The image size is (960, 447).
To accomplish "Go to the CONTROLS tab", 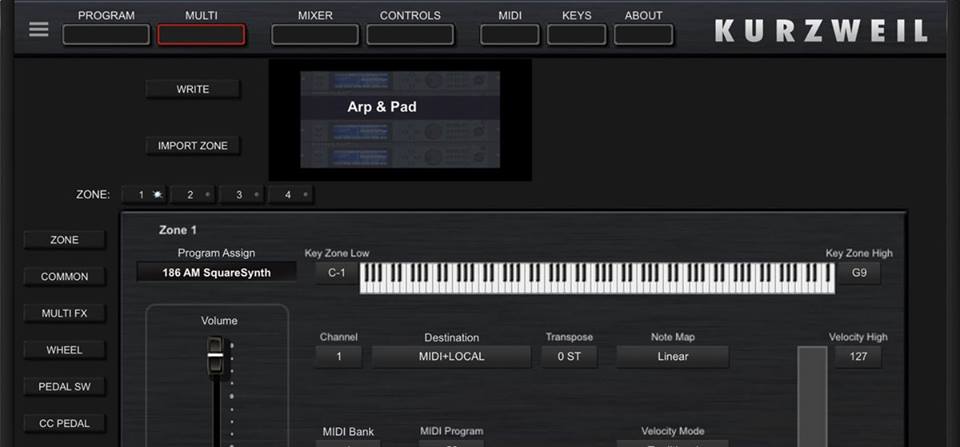I will click(410, 34).
